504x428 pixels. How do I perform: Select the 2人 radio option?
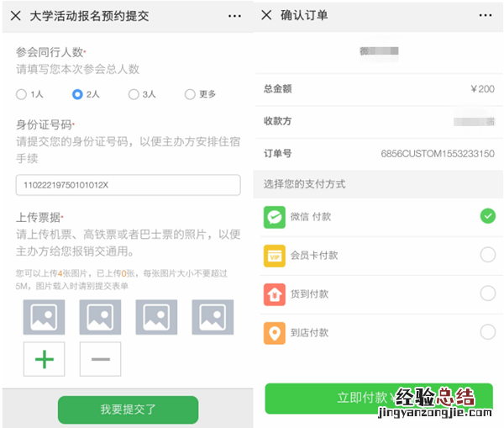tap(77, 95)
